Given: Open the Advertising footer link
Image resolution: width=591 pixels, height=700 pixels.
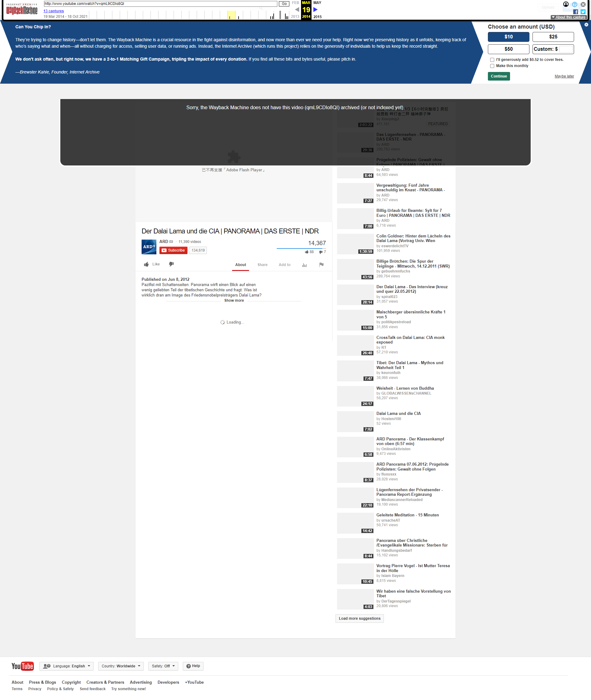Looking at the screenshot, I should click(x=141, y=682).
